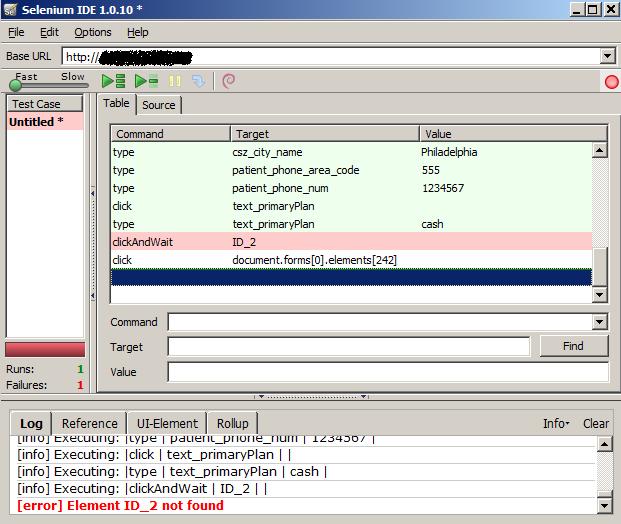Viewport: 621px width, 524px height.
Task: Click in the Command input field
Action: [380, 322]
